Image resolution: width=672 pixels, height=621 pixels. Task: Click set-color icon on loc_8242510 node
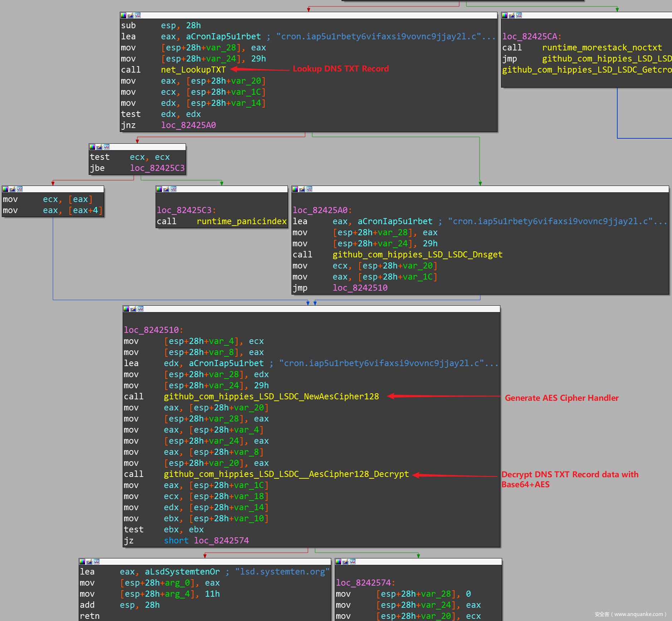tap(126, 309)
